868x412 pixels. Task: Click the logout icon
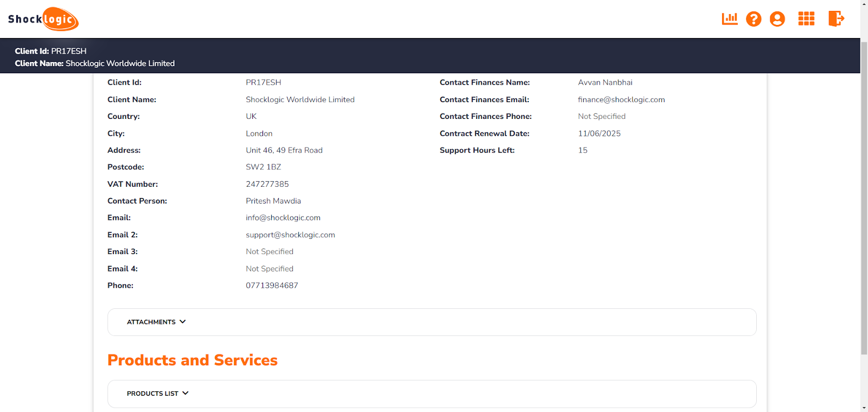[x=837, y=19]
